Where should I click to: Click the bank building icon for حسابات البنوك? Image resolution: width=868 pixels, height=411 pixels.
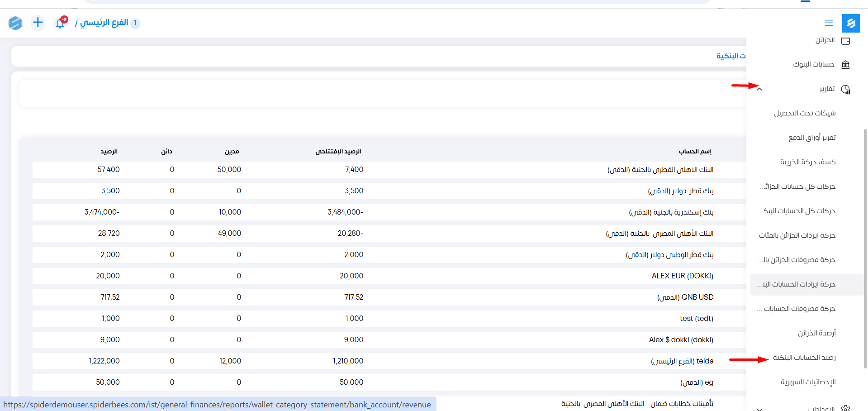click(x=845, y=64)
